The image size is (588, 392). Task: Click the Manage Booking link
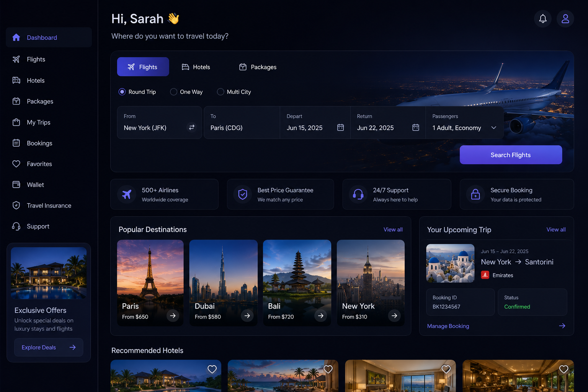coord(448,326)
